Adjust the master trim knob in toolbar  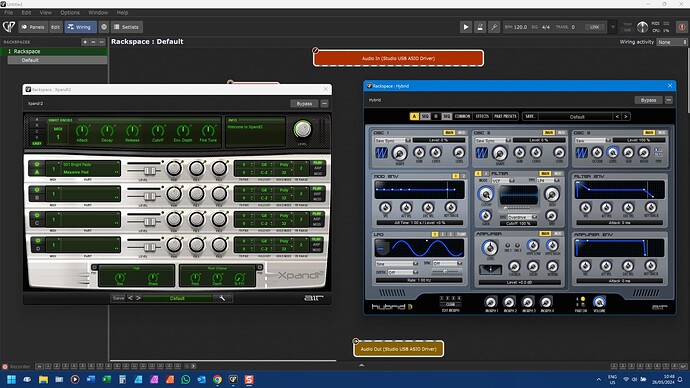pos(642,27)
